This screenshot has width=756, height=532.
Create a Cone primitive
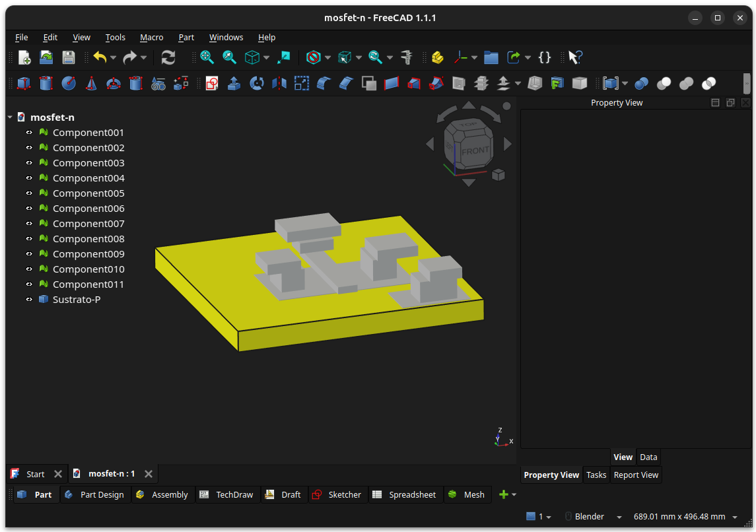tap(90, 83)
